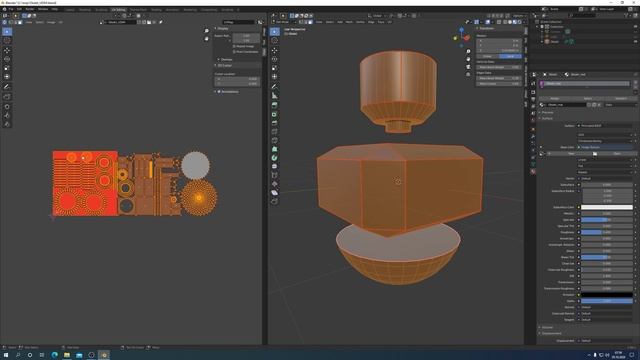Image resolution: width=640 pixels, height=360 pixels.
Task: Toggle visibility of Beaker object in outliner
Action: click(636, 41)
